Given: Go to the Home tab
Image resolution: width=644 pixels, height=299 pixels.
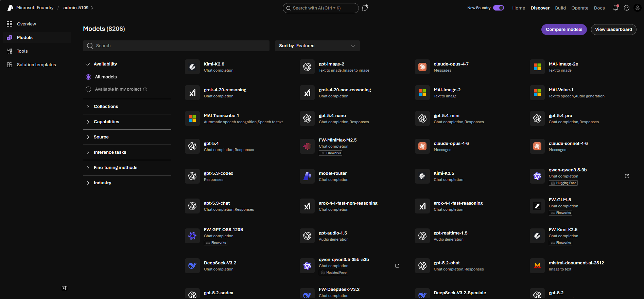Looking at the screenshot, I should [519, 8].
